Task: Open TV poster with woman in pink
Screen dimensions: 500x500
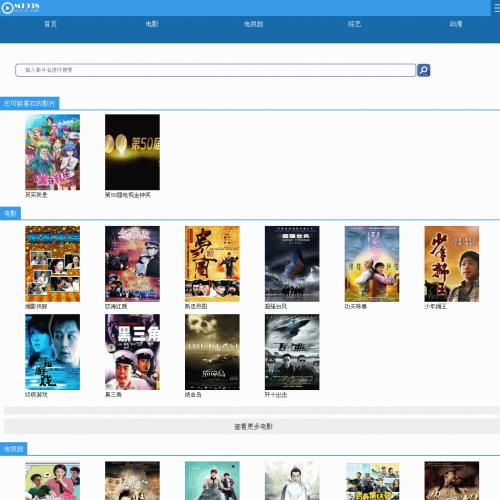Action: [53, 481]
